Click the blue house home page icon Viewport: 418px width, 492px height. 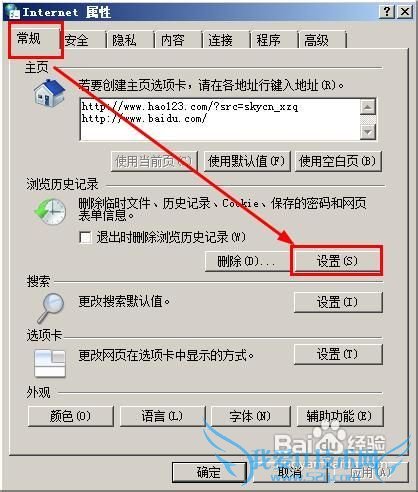point(49,93)
